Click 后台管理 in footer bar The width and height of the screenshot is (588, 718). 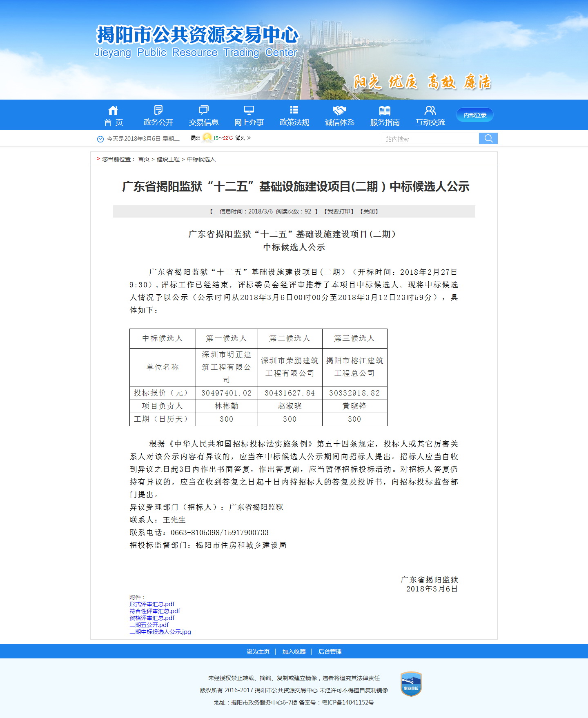point(330,651)
